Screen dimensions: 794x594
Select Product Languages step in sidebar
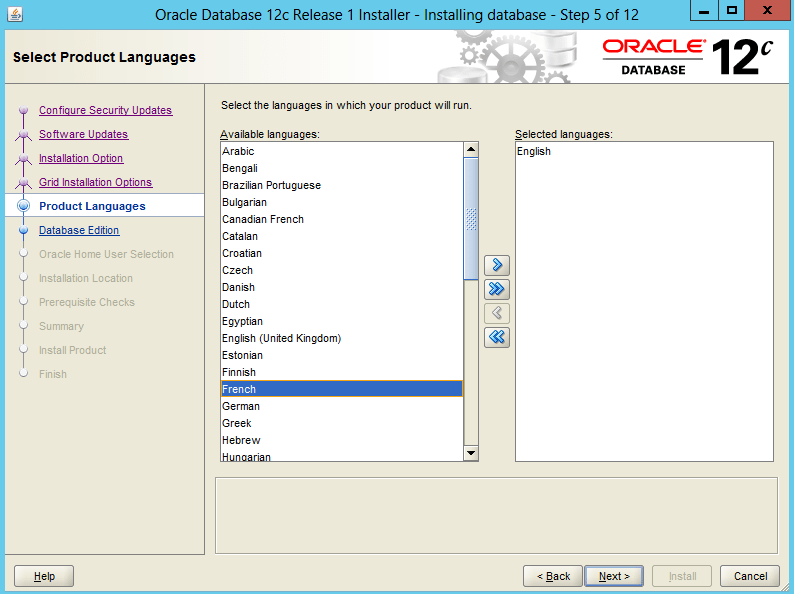pos(92,206)
